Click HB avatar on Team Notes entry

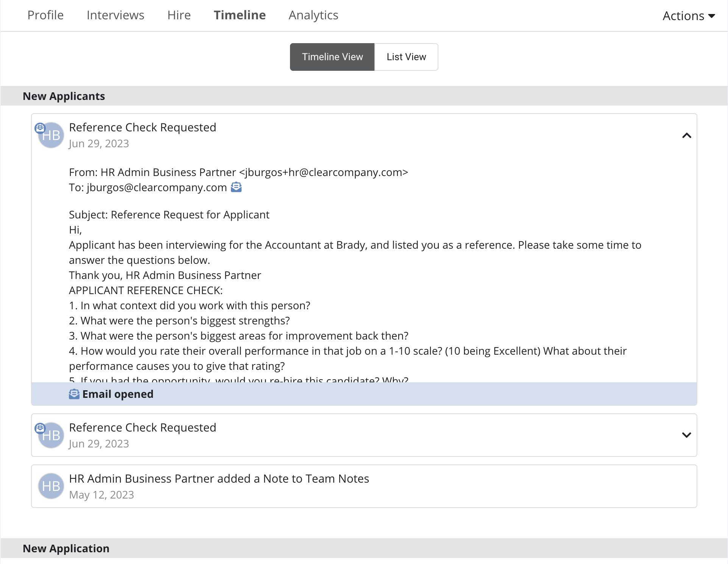tap(51, 486)
